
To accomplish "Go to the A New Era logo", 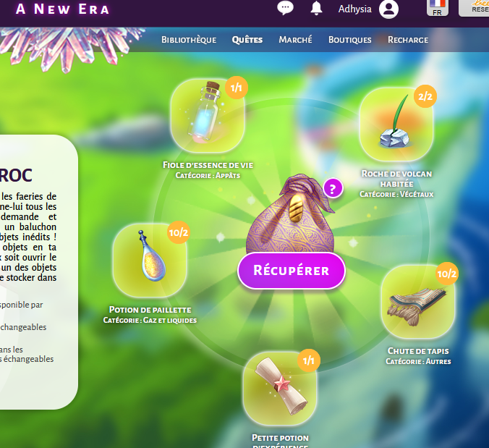I will [62, 9].
